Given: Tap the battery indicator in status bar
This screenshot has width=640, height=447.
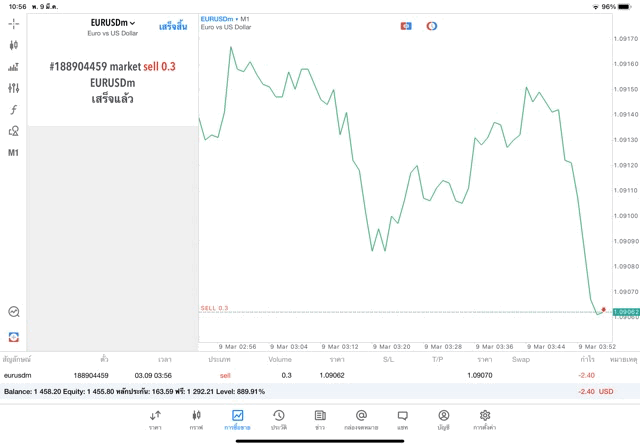Looking at the screenshot, I should point(624,7).
